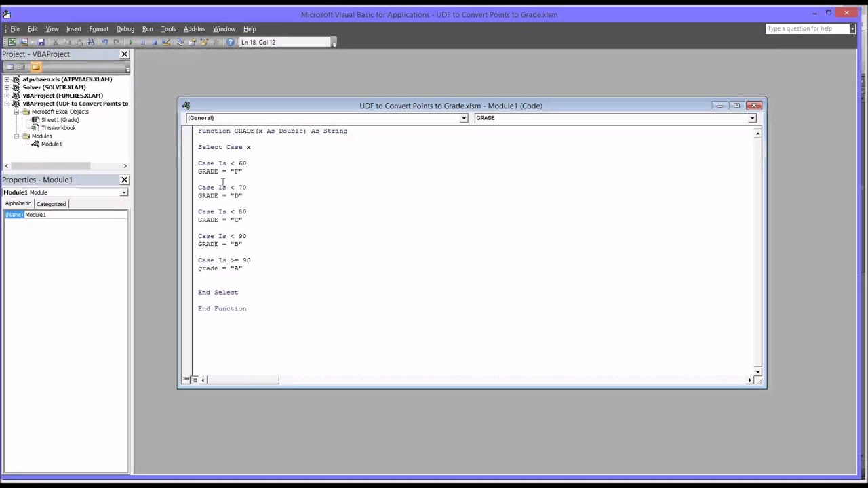Click the Redo toolbar icon
This screenshot has width=868, height=488.
(117, 42)
